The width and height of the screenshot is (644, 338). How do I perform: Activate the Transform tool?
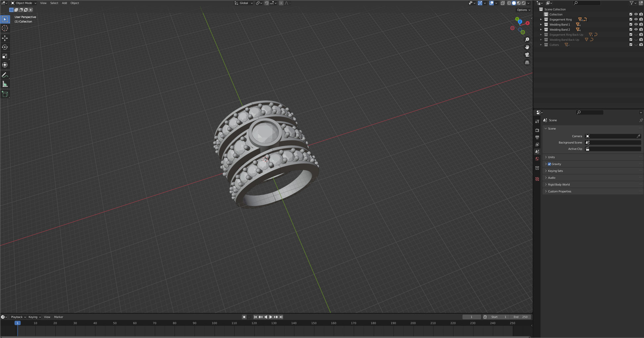tap(5, 65)
